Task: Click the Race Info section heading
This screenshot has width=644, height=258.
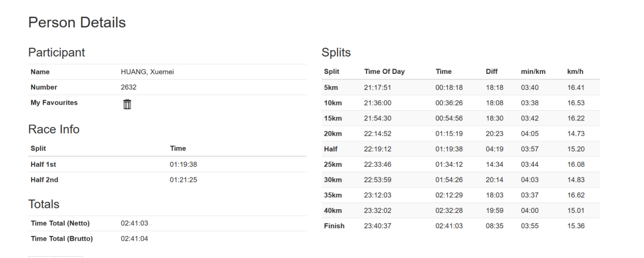Action: point(54,129)
